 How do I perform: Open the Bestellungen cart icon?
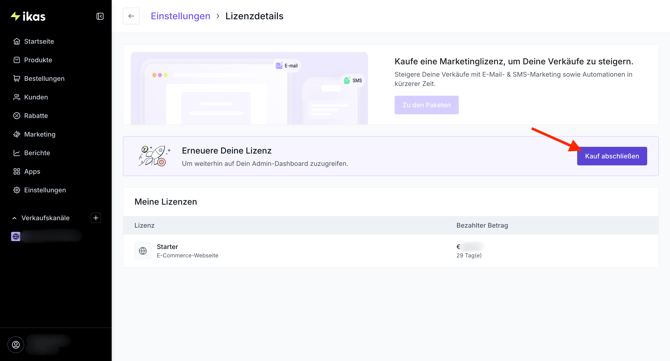point(17,79)
